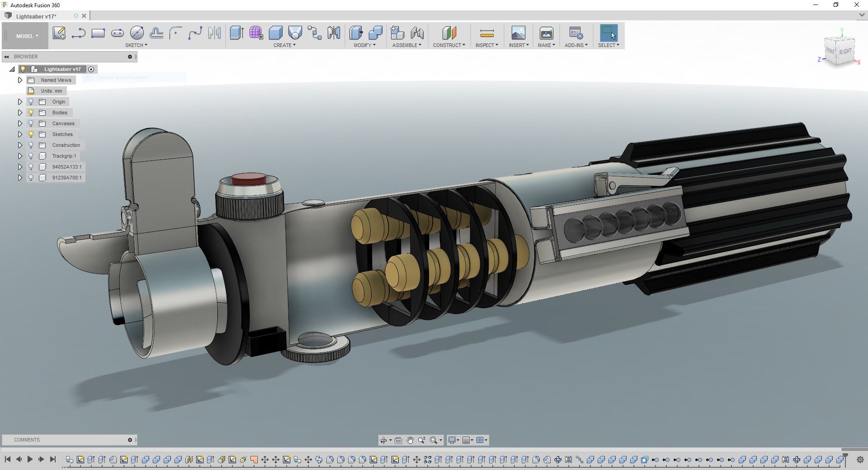
Task: Open Display Settings dropdown
Action: click(x=453, y=440)
